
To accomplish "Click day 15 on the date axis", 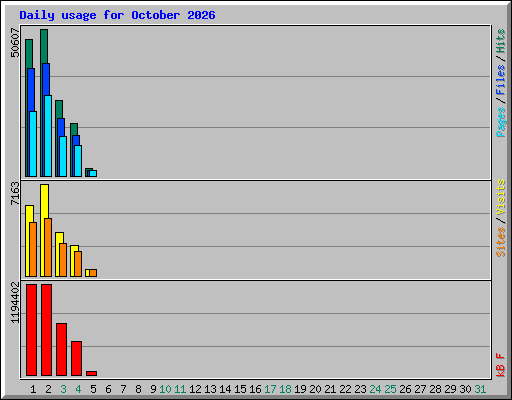I will pos(240,389).
